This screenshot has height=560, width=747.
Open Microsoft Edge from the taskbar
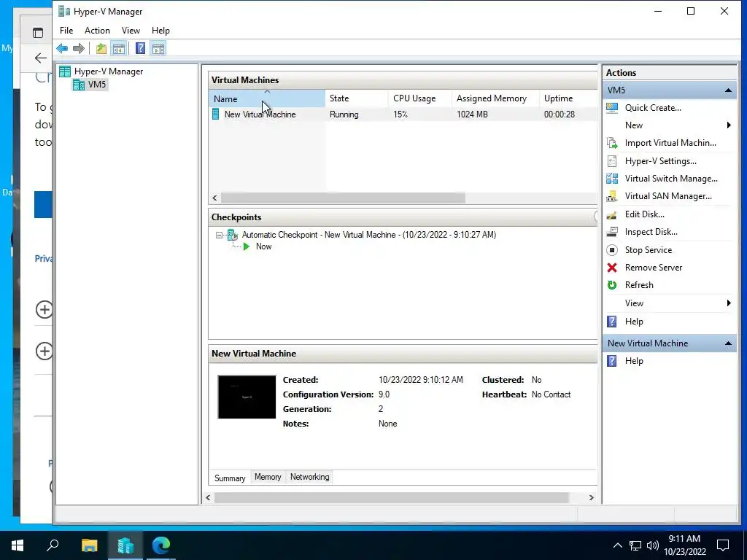click(x=161, y=545)
